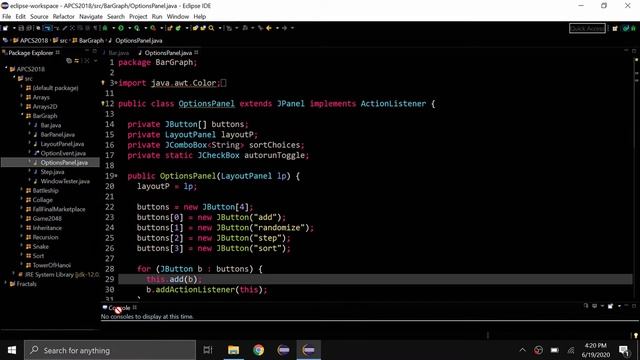This screenshot has height=360, width=640.
Task: Open the Refactor menu
Action: 64,17
